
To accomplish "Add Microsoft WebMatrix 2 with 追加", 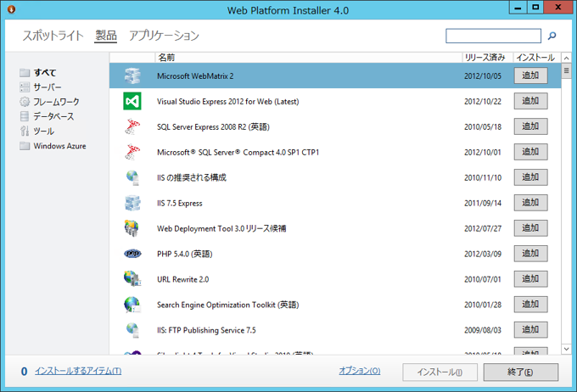I will coord(530,76).
